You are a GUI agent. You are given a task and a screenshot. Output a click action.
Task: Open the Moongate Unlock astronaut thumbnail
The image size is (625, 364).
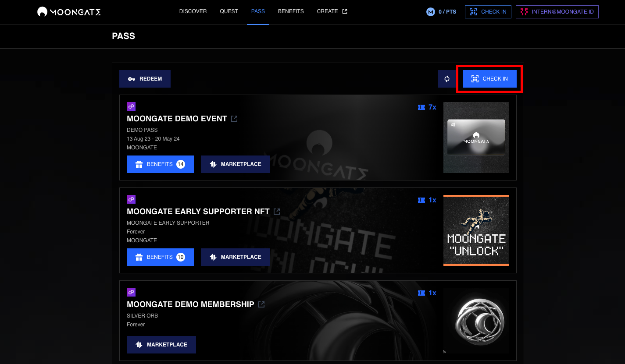tap(476, 230)
